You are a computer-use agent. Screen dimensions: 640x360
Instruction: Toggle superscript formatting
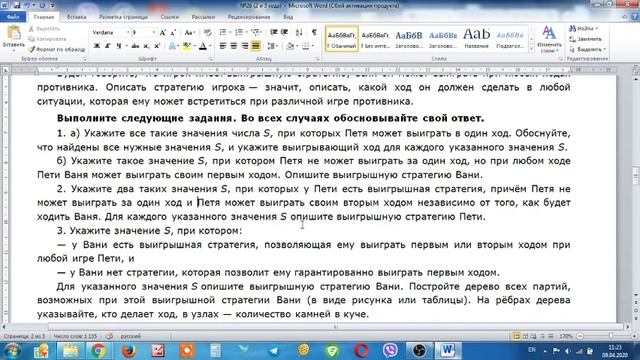click(157, 46)
